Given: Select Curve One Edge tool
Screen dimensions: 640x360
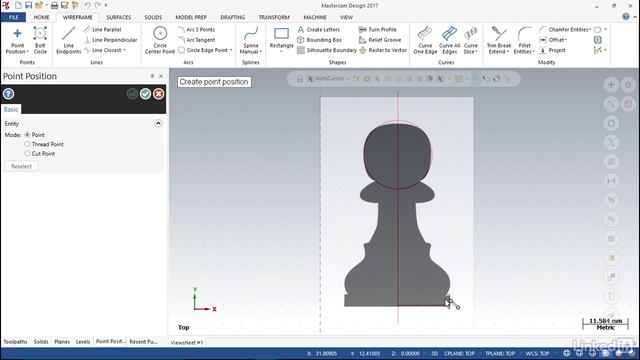Looking at the screenshot, I should coord(425,41).
